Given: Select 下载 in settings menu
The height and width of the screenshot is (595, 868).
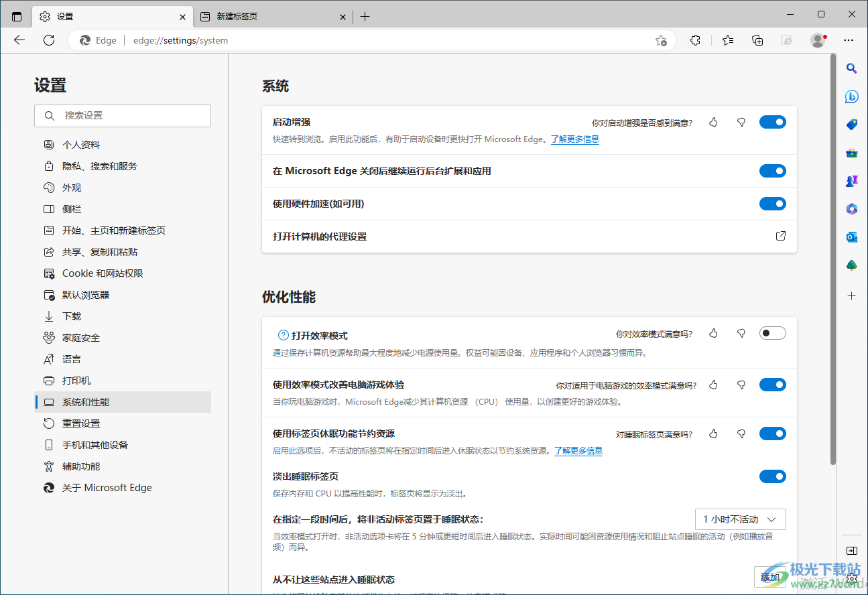Looking at the screenshot, I should [123, 316].
